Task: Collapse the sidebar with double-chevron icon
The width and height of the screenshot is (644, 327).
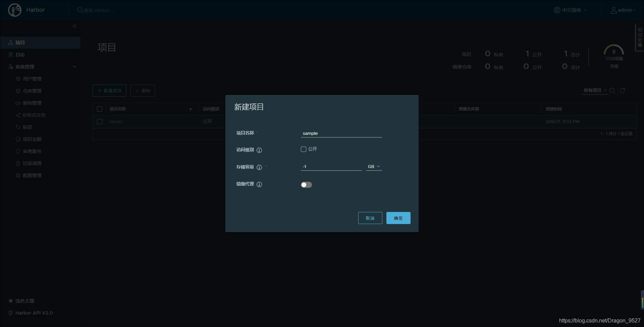Action: [x=74, y=26]
